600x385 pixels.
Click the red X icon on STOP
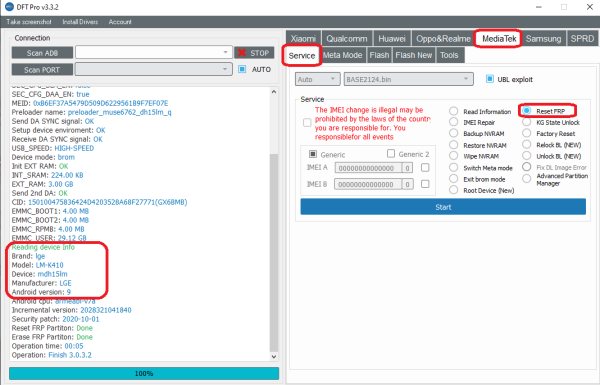(242, 53)
